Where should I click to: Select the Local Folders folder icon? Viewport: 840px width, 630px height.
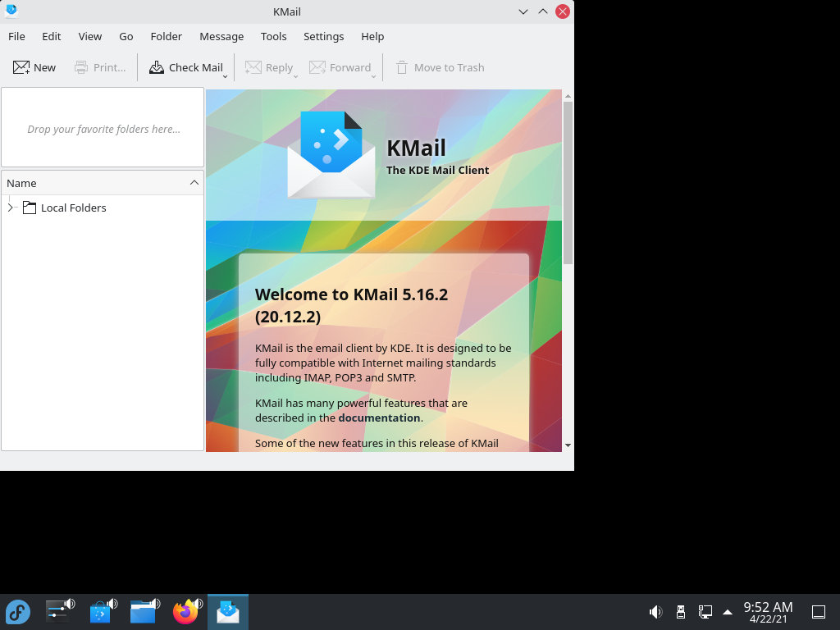click(x=30, y=208)
